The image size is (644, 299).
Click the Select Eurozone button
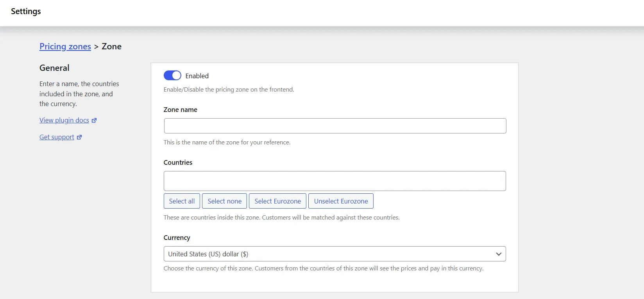[x=278, y=201]
